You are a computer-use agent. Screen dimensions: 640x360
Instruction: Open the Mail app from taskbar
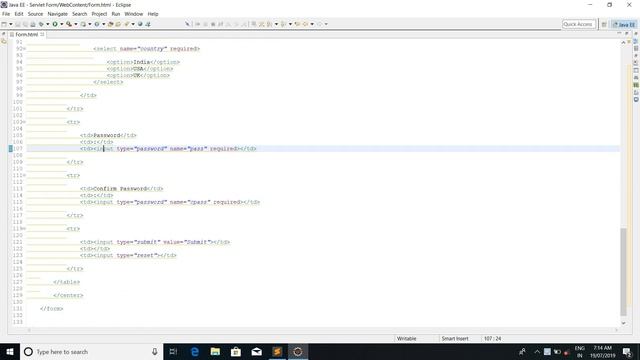tap(256, 352)
